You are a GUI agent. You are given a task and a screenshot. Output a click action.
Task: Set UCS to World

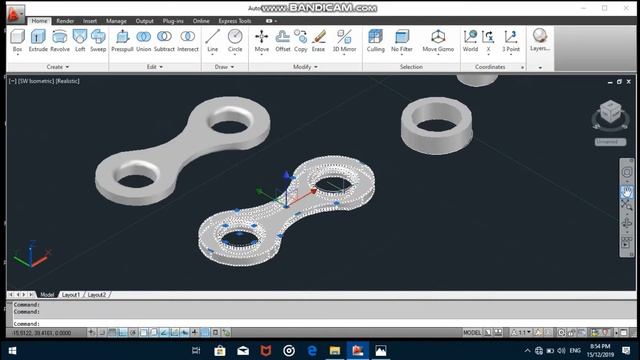pyautogui.click(x=470, y=40)
